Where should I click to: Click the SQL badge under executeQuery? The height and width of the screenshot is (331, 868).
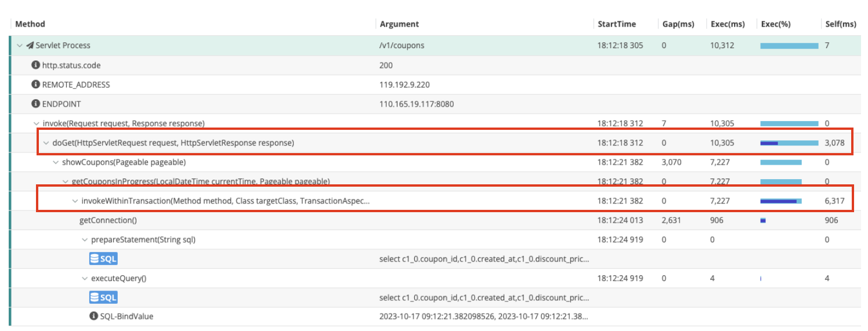(x=103, y=297)
